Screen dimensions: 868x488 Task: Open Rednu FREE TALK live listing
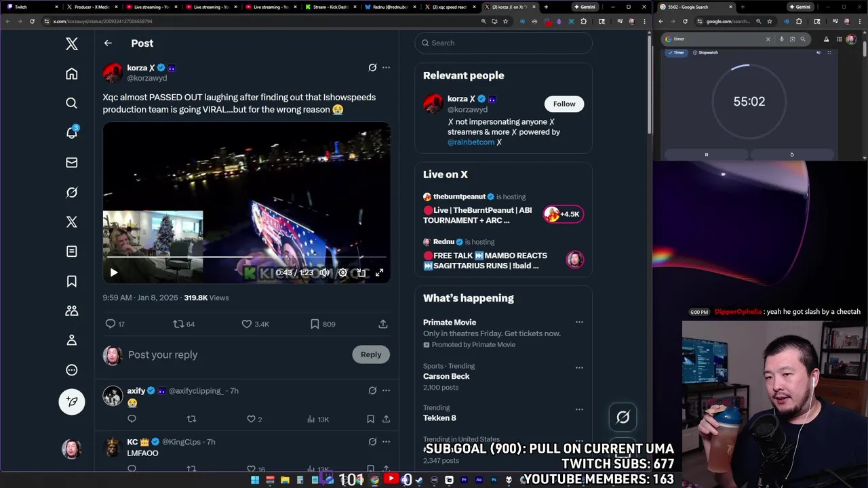pos(503,254)
